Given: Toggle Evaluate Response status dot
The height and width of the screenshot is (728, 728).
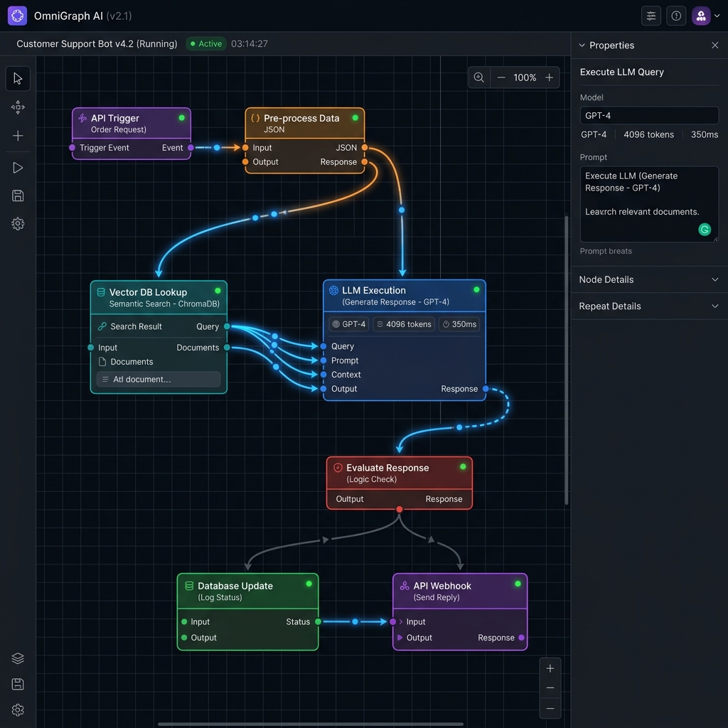Looking at the screenshot, I should pos(463,466).
